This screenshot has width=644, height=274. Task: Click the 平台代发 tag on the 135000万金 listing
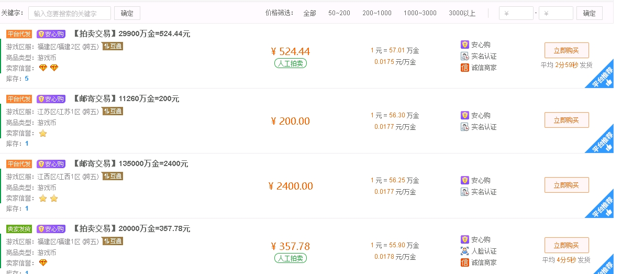[19, 164]
